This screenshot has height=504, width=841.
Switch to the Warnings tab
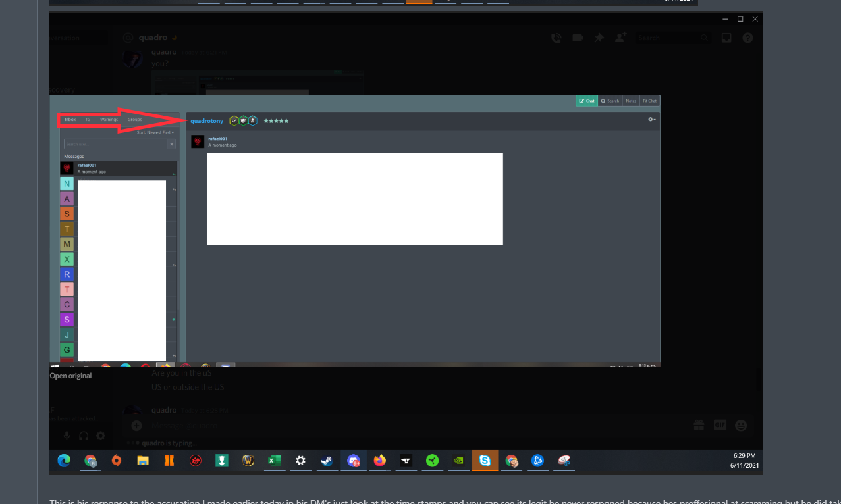[x=109, y=120]
